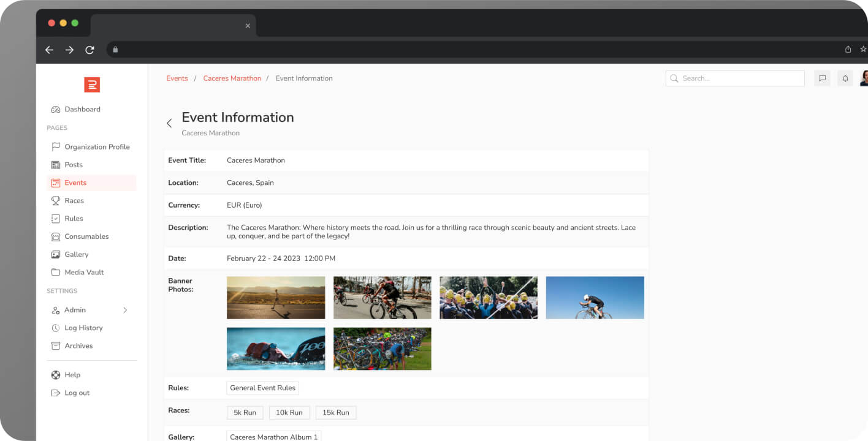Open notifications bell icon
Viewport: 868px width, 441px height.
(x=845, y=78)
